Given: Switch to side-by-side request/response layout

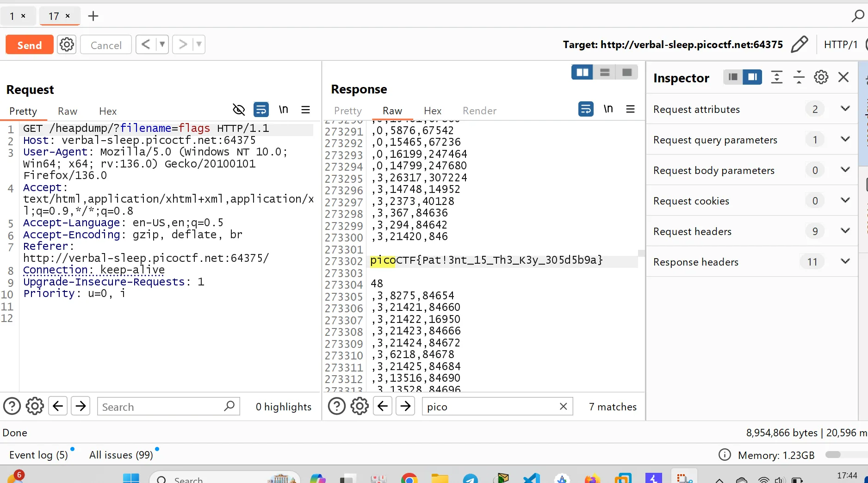Looking at the screenshot, I should (582, 72).
